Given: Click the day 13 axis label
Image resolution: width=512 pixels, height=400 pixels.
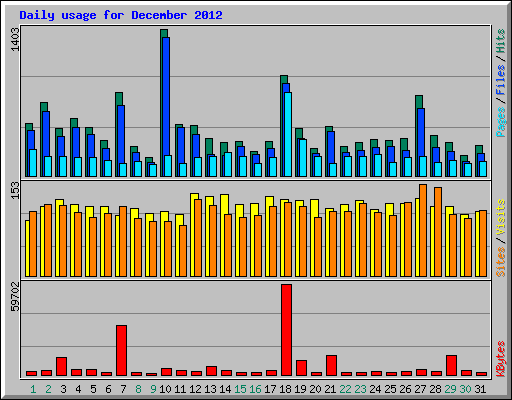Looking at the screenshot, I should 210,389.
